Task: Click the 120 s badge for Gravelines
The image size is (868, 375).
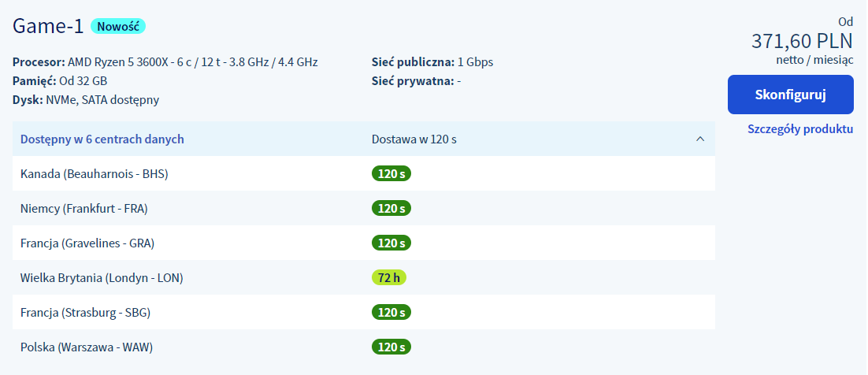Action: [x=391, y=243]
